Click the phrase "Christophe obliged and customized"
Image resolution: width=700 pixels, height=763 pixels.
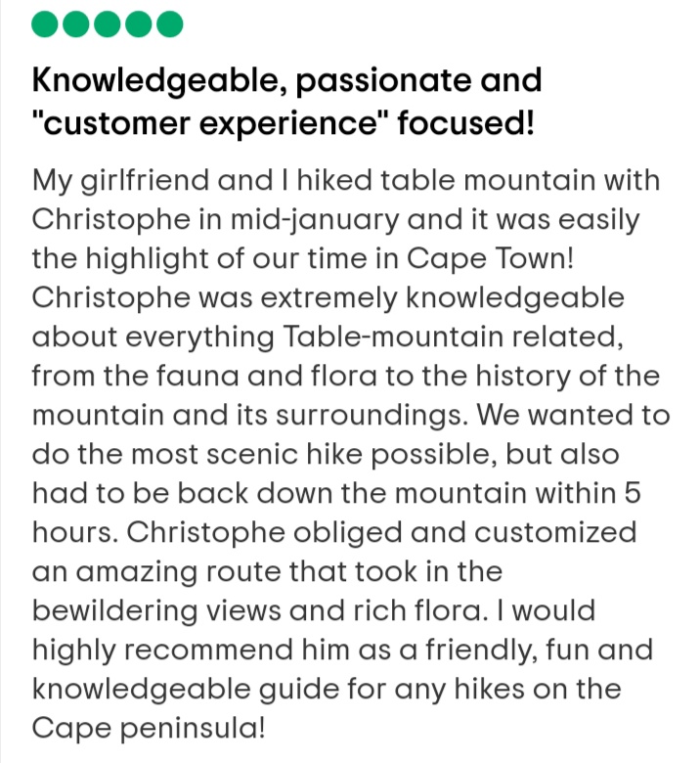pyautogui.click(x=381, y=532)
